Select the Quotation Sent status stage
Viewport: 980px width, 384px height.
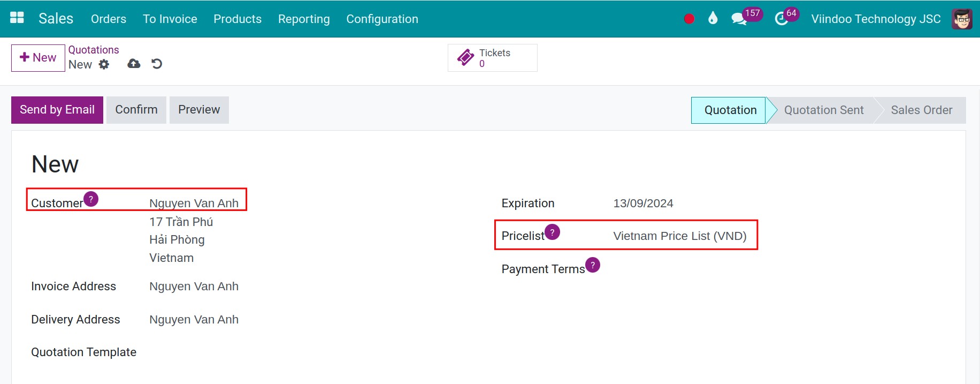click(x=824, y=110)
